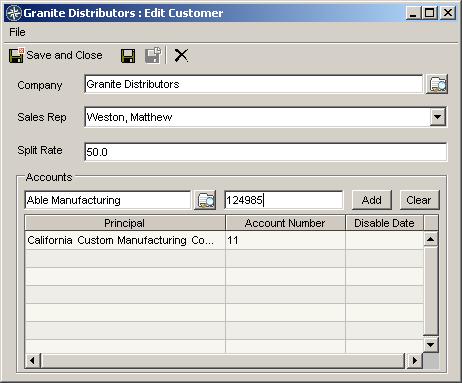Maximize the Edit Customer window

coord(430,13)
